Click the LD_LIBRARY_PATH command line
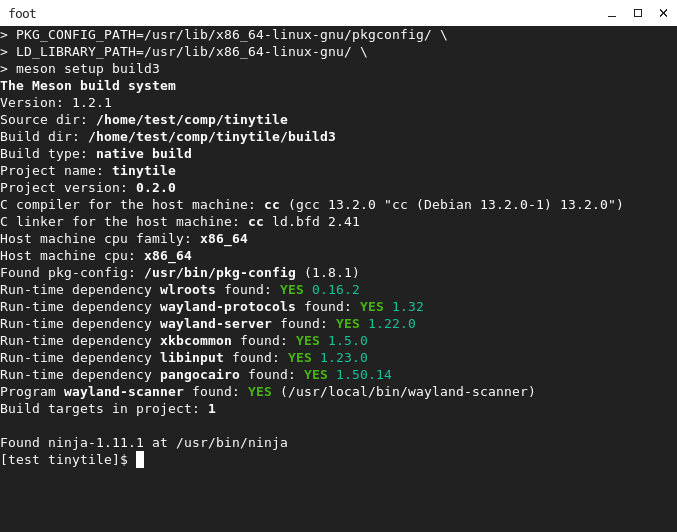The height and width of the screenshot is (532, 677). pos(184,52)
